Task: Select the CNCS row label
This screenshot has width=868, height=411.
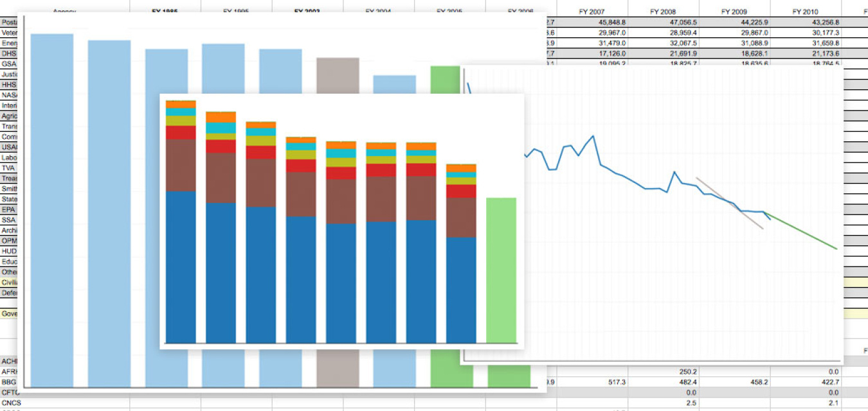Action: click(x=8, y=403)
